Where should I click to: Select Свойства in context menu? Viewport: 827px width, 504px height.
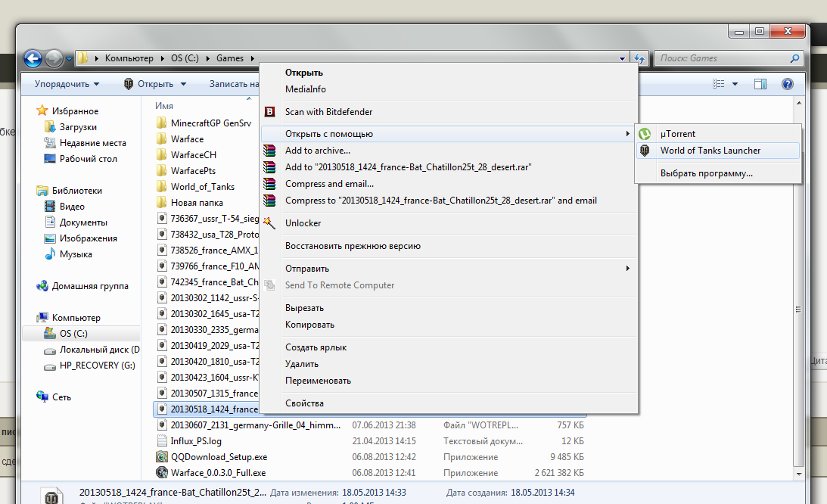pos(304,403)
